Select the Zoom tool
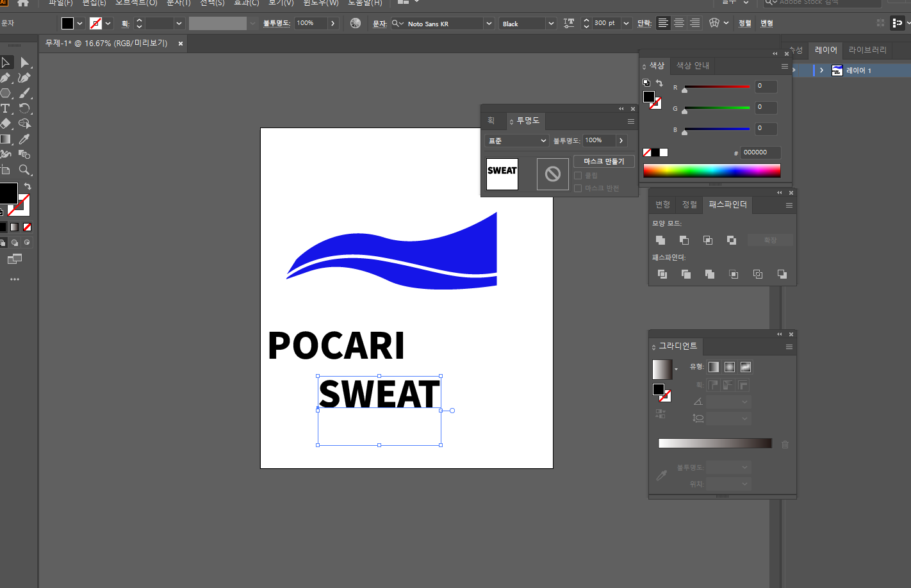This screenshot has width=911, height=588. 24,170
